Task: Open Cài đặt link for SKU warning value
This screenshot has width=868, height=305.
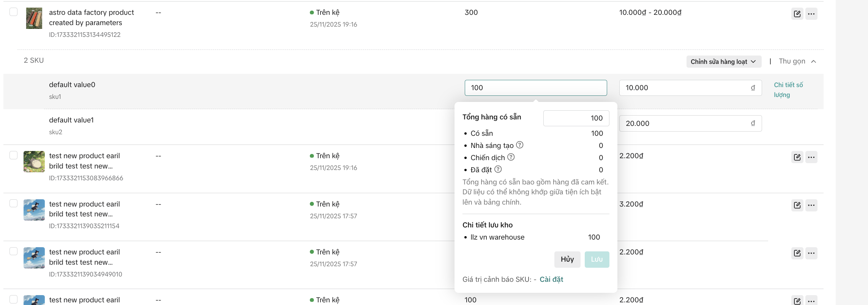Action: click(x=551, y=280)
